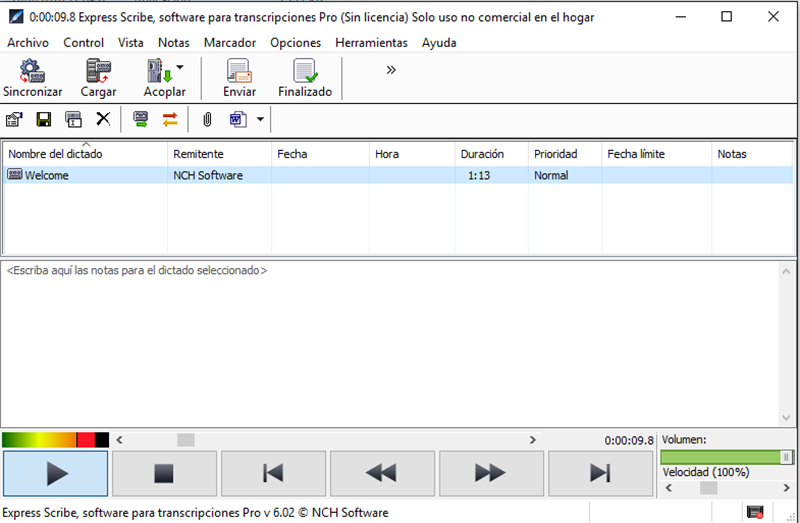Viewport: 800px width, 523px height.
Task: Click the floppy disk save icon
Action: (44, 119)
